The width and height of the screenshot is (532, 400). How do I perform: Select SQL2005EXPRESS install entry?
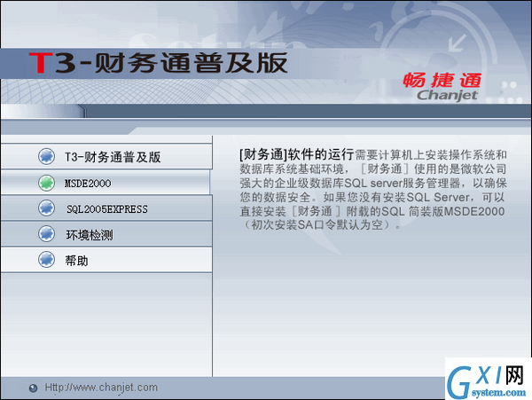(106, 208)
